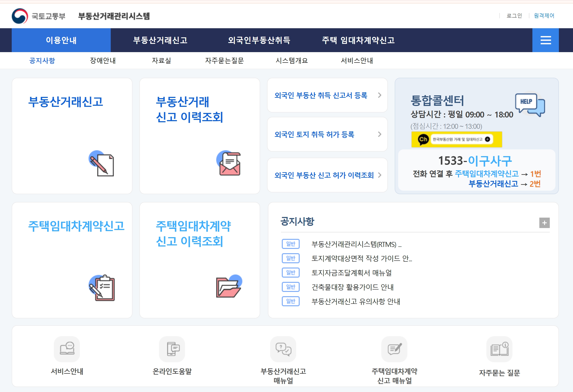Open the yellow KakaoTalk channel banner
The height and width of the screenshot is (392, 573).
456,139
